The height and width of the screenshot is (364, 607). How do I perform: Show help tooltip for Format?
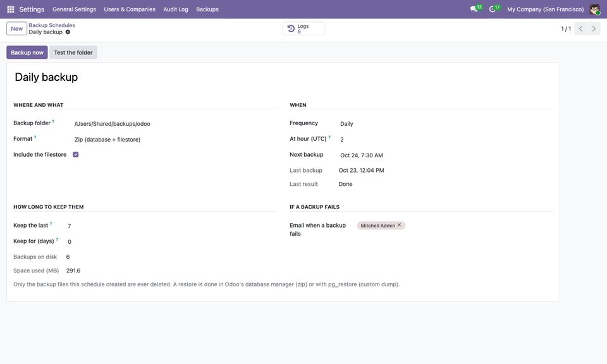pyautogui.click(x=35, y=137)
